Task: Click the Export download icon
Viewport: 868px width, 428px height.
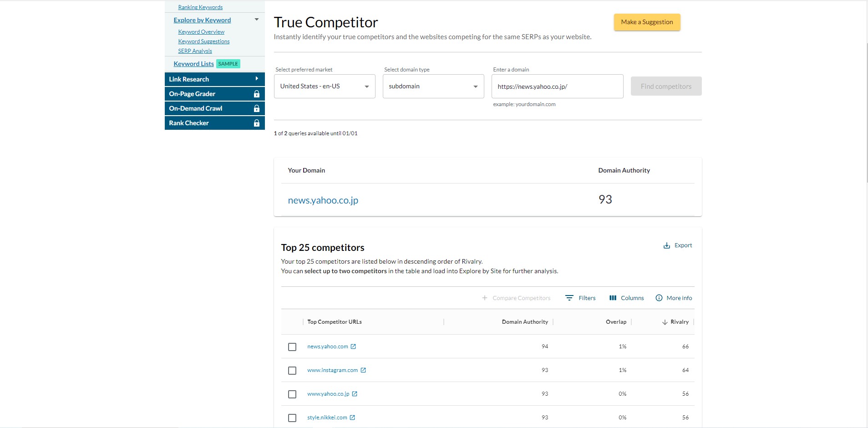Action: point(666,245)
